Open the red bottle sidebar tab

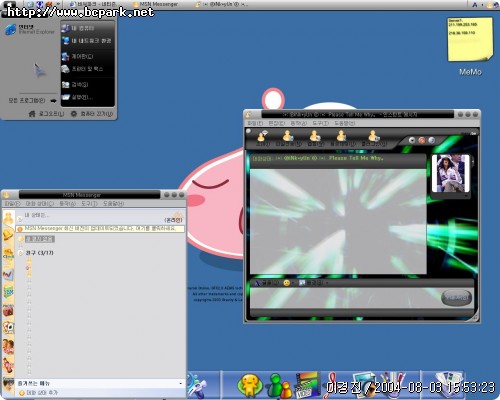(8, 365)
